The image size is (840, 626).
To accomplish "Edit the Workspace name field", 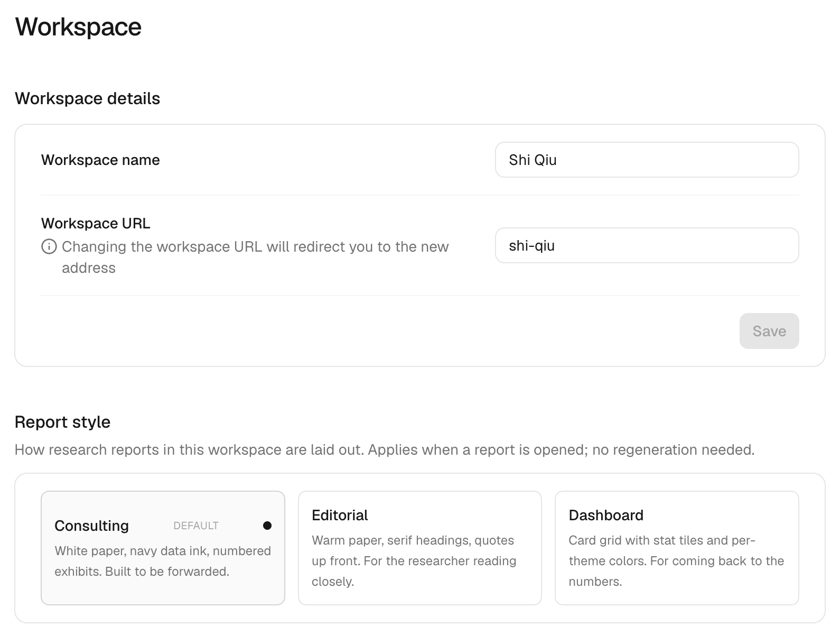I will [x=647, y=160].
